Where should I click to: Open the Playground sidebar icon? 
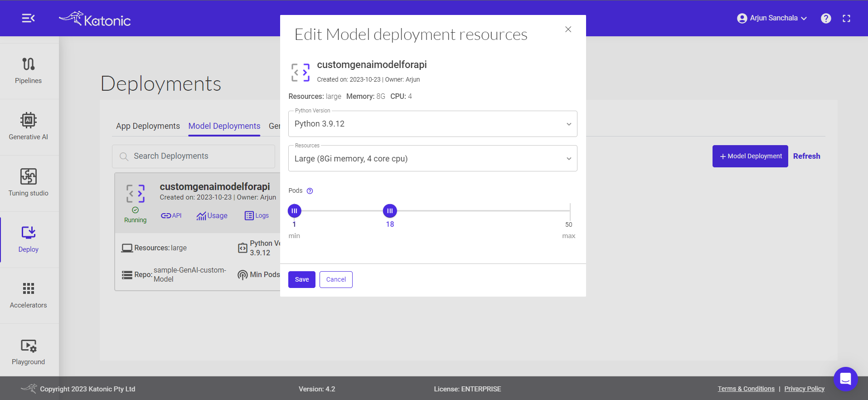pyautogui.click(x=29, y=346)
